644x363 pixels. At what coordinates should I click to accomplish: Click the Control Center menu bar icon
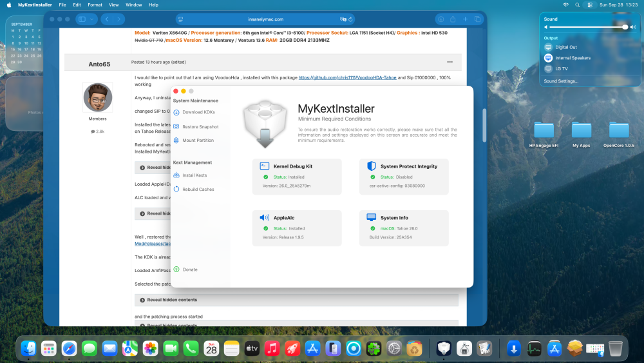[590, 5]
